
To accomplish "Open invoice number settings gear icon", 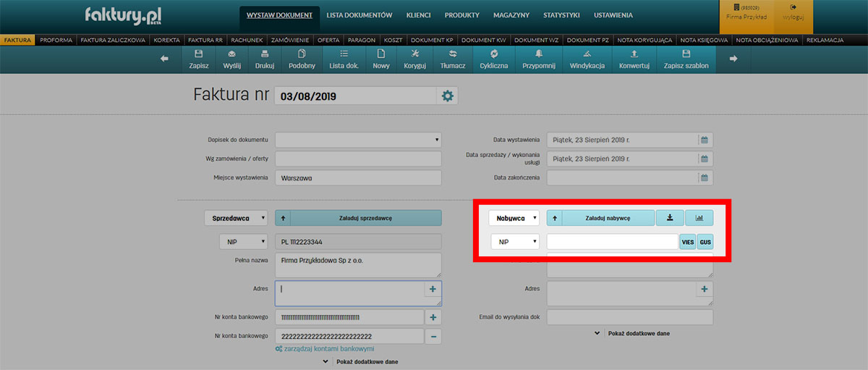I will [x=447, y=96].
